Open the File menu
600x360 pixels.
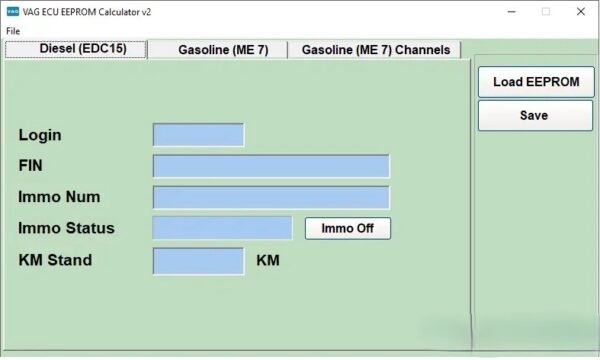click(x=13, y=31)
